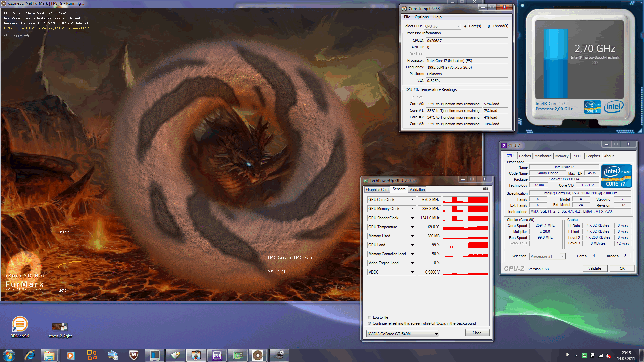This screenshot has height=362, width=644.
Task: Select the Graphics Card tab in GPU-Z
Action: coord(377,190)
